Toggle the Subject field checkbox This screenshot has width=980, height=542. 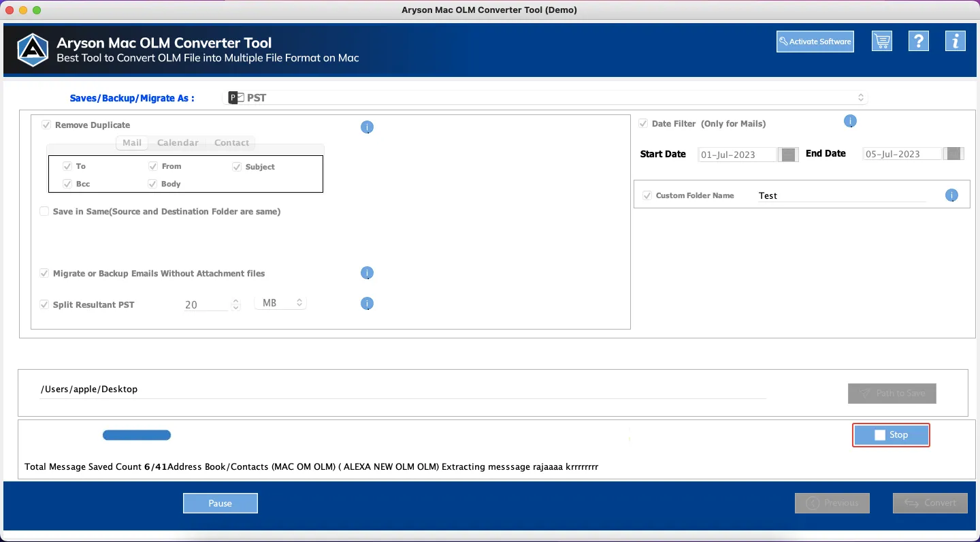pyautogui.click(x=237, y=167)
